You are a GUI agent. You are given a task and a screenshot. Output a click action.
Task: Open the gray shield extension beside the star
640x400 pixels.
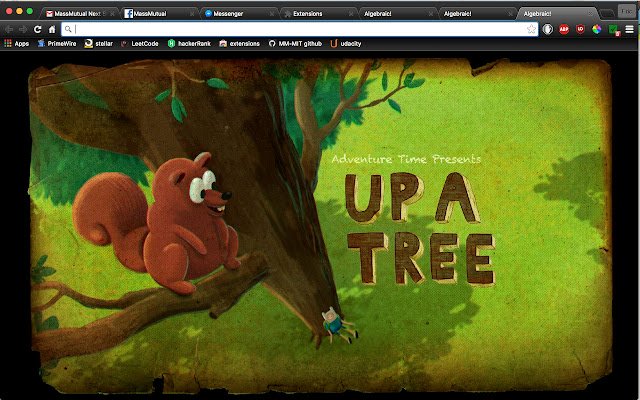pyautogui.click(x=547, y=29)
